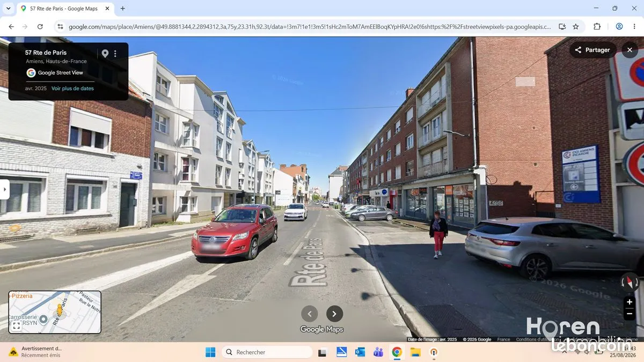This screenshot has width=644, height=362.
Task: Click the browser address bar URL
Action: coord(310,26)
